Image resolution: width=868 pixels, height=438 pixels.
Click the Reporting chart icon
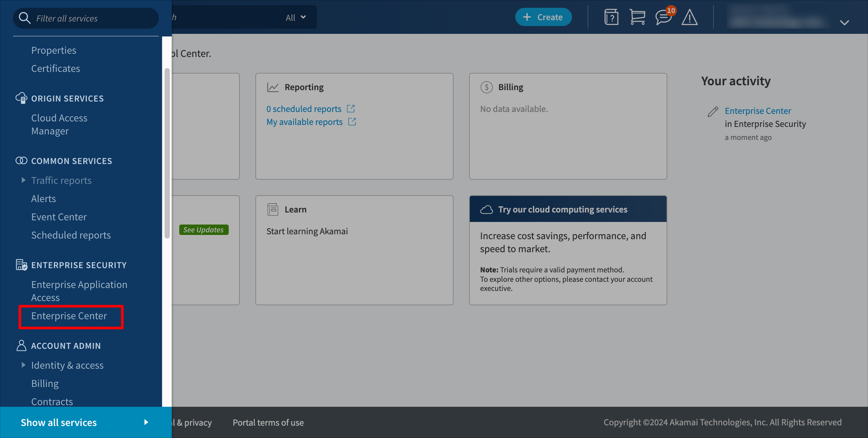pyautogui.click(x=273, y=87)
